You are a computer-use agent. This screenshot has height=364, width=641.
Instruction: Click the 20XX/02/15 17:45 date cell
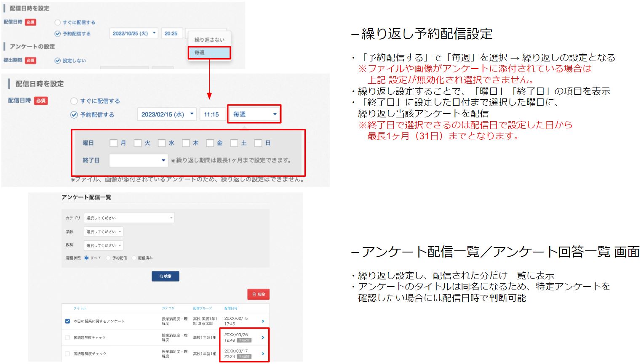(236, 321)
